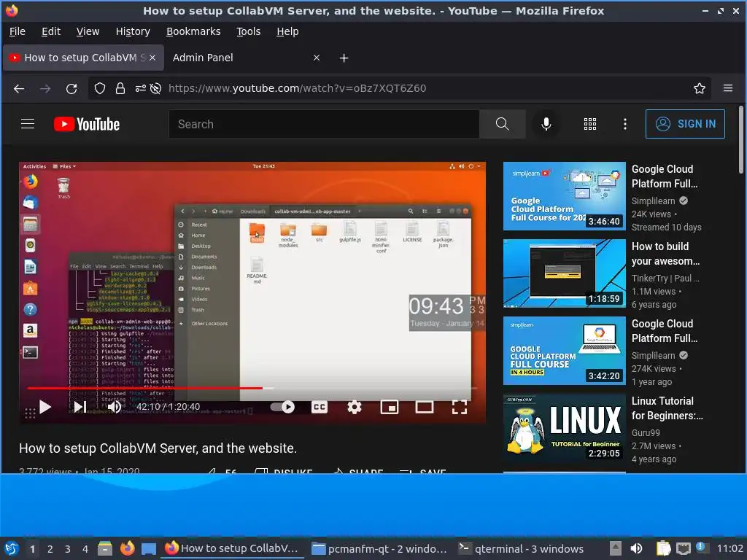Open Google Cloud Platform 3:46:40 video thumbnail
747x560 pixels.
pyautogui.click(x=564, y=196)
